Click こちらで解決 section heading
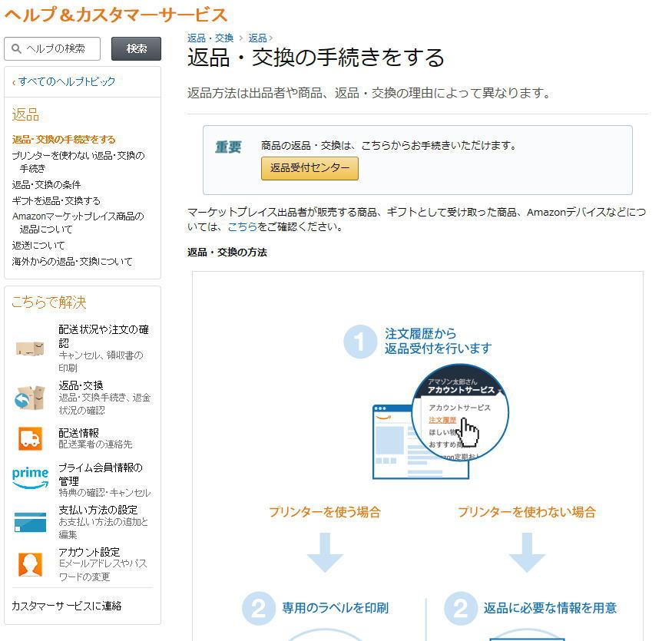672x641 pixels. click(x=49, y=302)
